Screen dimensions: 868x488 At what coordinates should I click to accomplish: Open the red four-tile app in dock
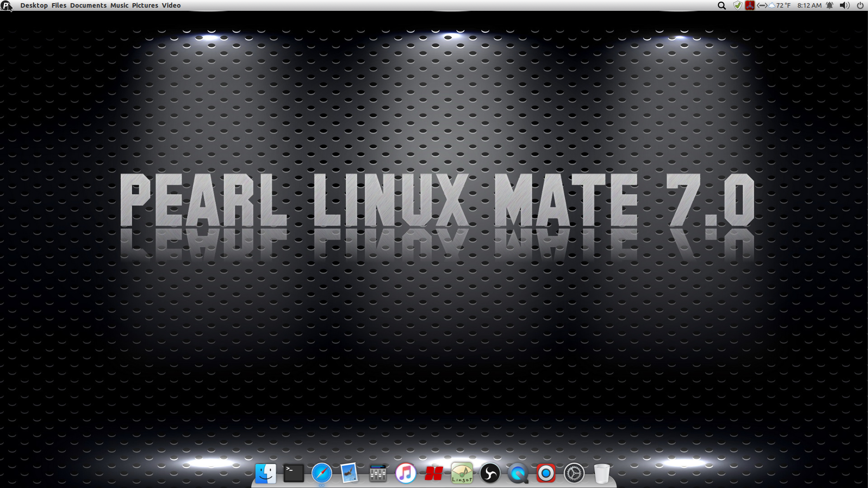pyautogui.click(x=434, y=474)
